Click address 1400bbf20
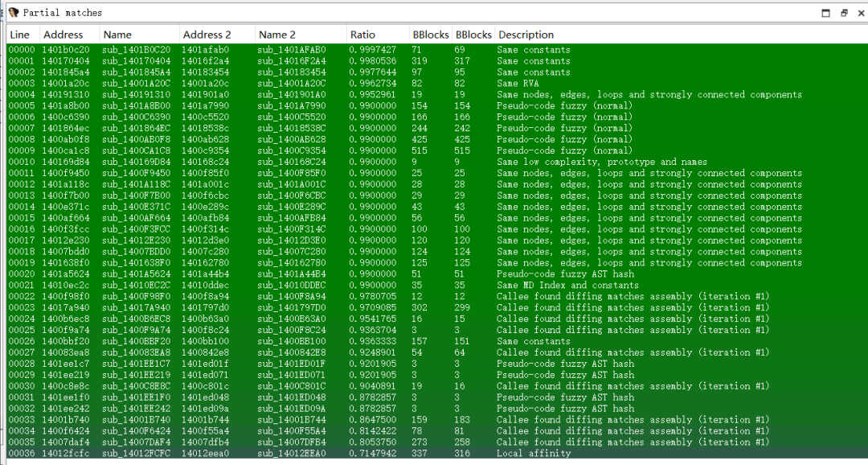Image resolution: width=868 pixels, height=465 pixels. [66, 341]
